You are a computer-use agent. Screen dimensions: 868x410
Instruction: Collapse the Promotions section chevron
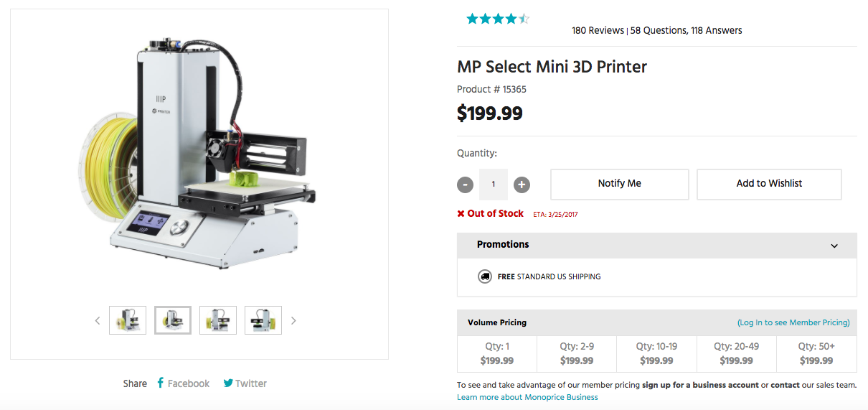pyautogui.click(x=834, y=246)
